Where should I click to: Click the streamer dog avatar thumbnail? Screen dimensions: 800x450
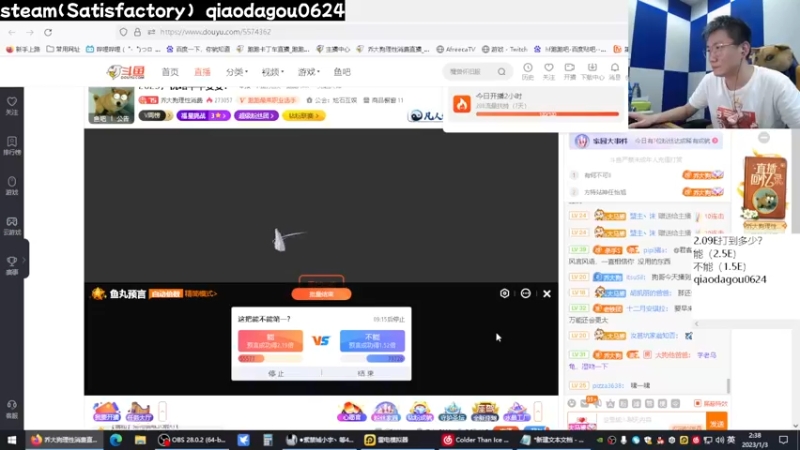click(111, 105)
